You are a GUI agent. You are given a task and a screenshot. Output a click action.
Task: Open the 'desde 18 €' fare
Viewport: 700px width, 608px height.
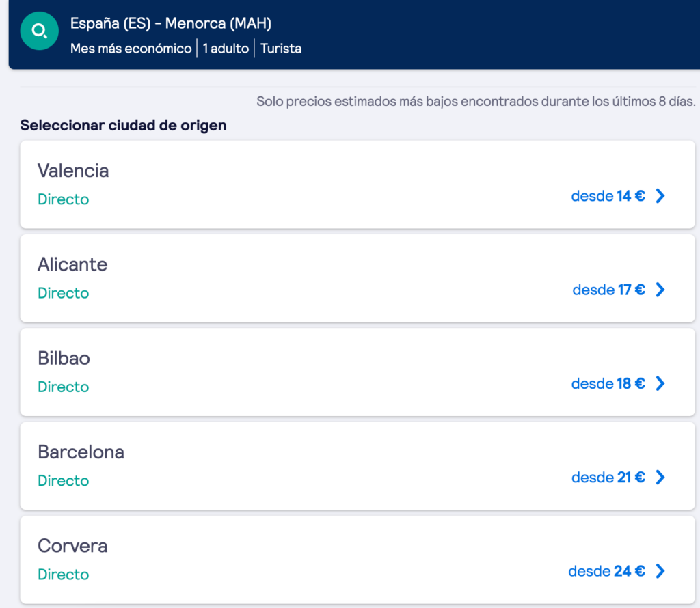click(x=608, y=383)
